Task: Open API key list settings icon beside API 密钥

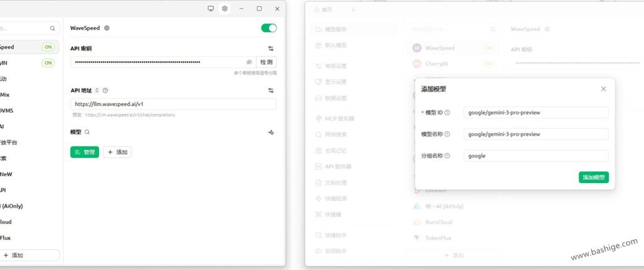Action: click(x=270, y=48)
